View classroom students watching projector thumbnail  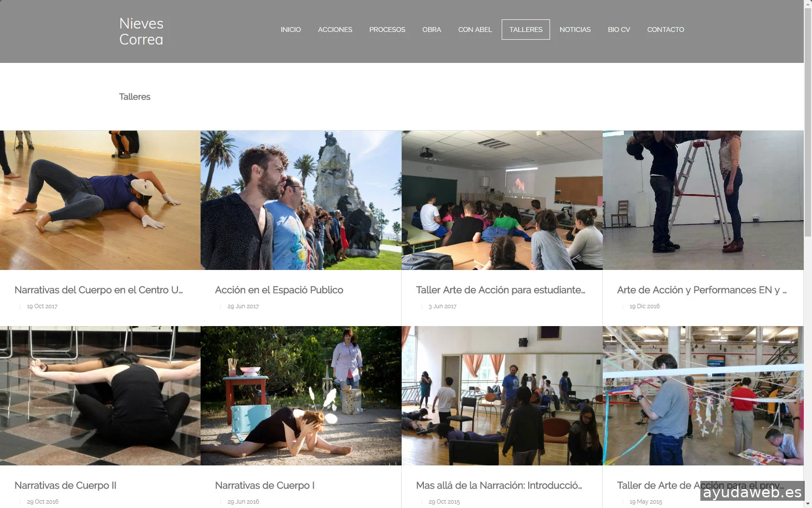pyautogui.click(x=502, y=200)
